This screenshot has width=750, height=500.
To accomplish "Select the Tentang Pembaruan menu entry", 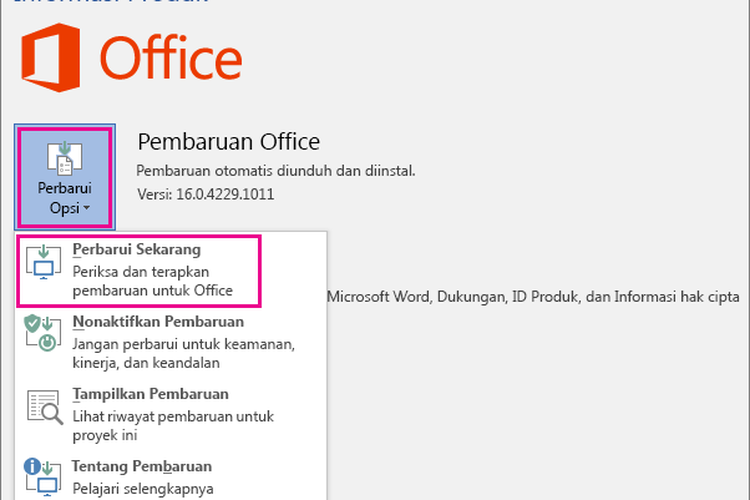I will pyautogui.click(x=141, y=466).
